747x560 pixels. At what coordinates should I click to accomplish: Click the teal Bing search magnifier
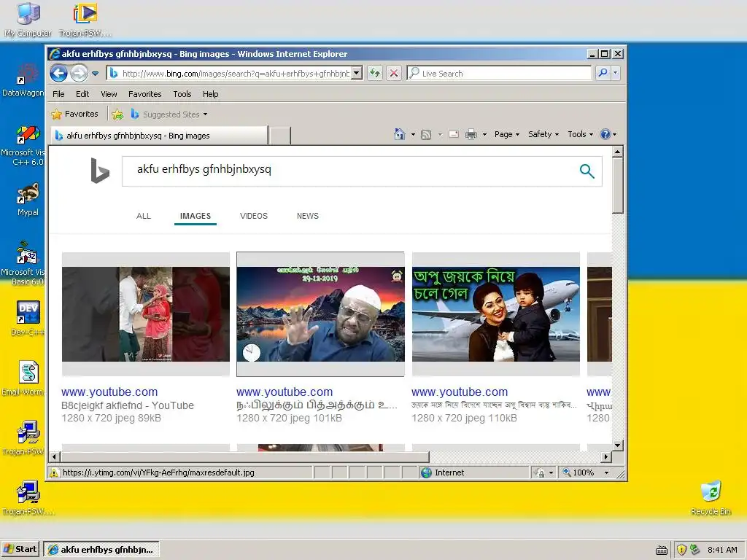587,171
